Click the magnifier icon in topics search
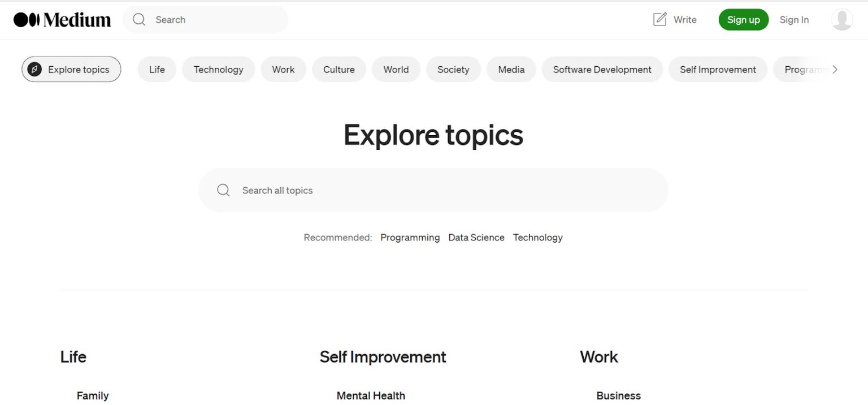The image size is (868, 405). [x=223, y=190]
